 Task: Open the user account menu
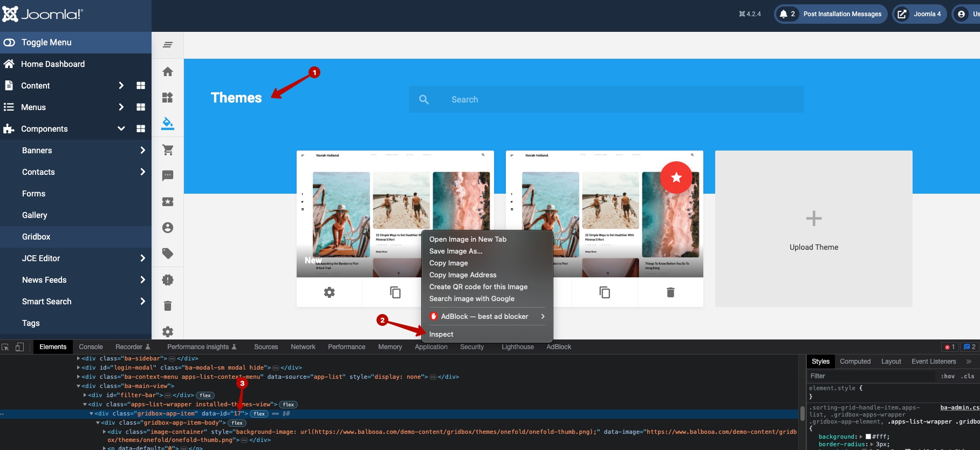966,14
